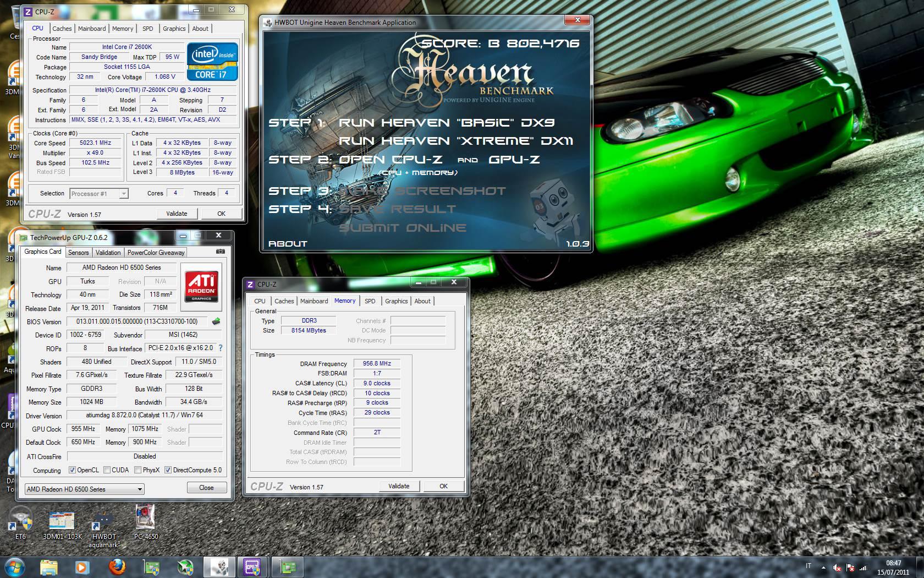The width and height of the screenshot is (924, 578).
Task: Click GPU-Z link in Heaven step 2
Action: pyautogui.click(x=514, y=159)
